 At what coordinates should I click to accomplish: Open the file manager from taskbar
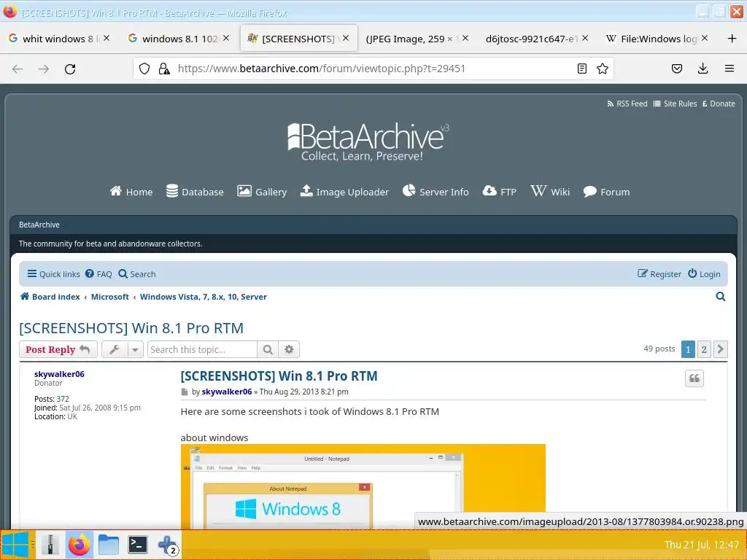tap(109, 545)
